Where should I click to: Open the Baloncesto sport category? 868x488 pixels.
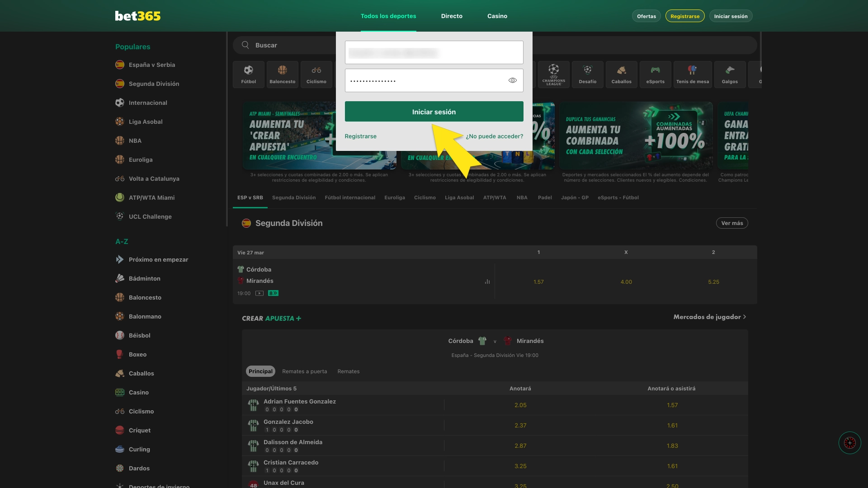(282, 74)
